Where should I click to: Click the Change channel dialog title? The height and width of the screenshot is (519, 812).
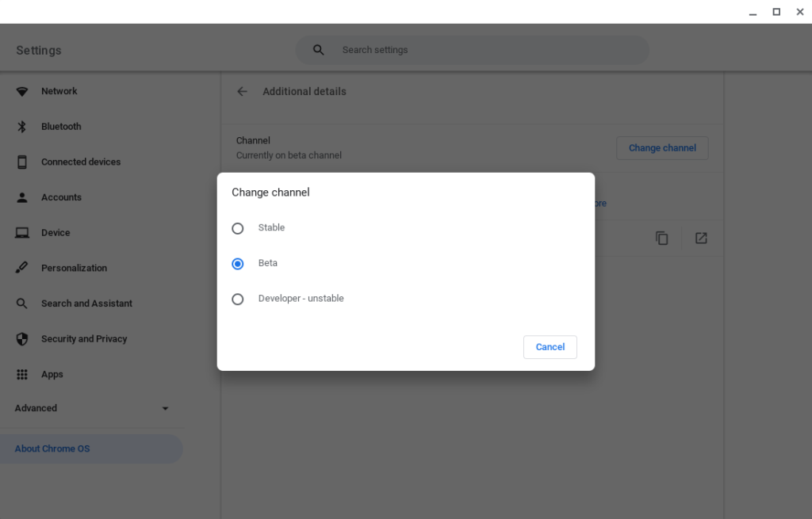[x=270, y=193]
